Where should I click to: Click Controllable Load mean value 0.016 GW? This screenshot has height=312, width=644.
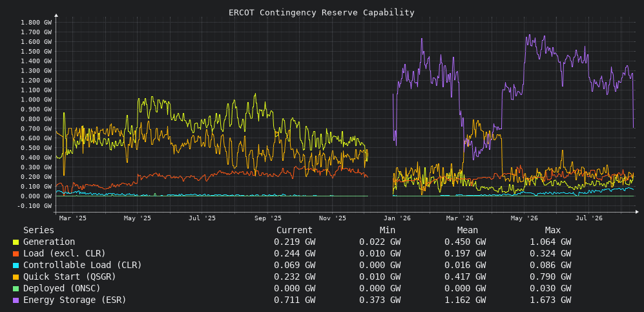point(465,265)
